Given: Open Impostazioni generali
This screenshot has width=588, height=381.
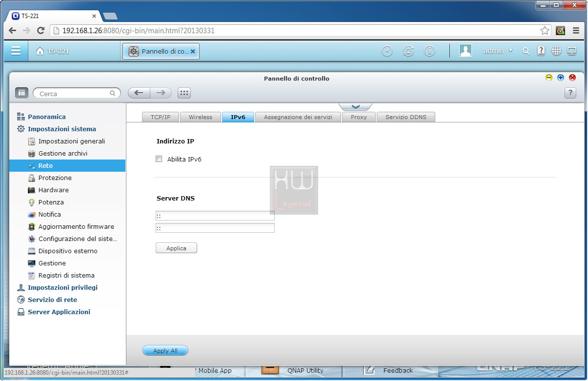Looking at the screenshot, I should pos(72,141).
